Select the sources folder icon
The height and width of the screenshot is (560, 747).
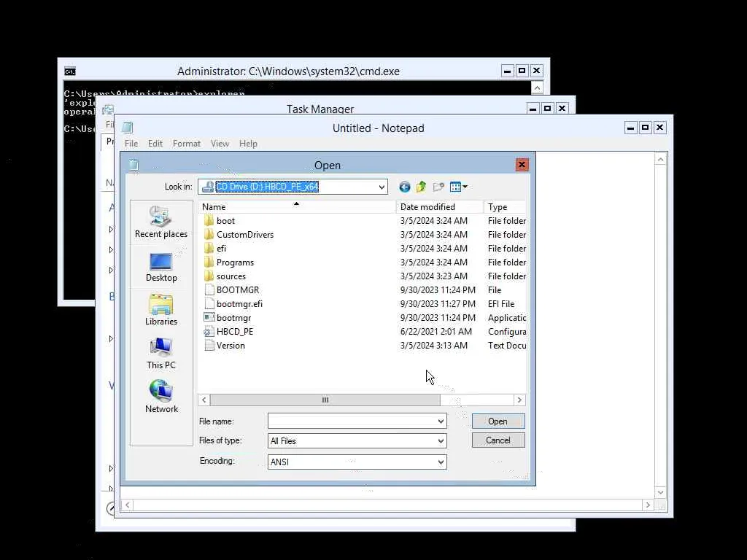point(209,276)
